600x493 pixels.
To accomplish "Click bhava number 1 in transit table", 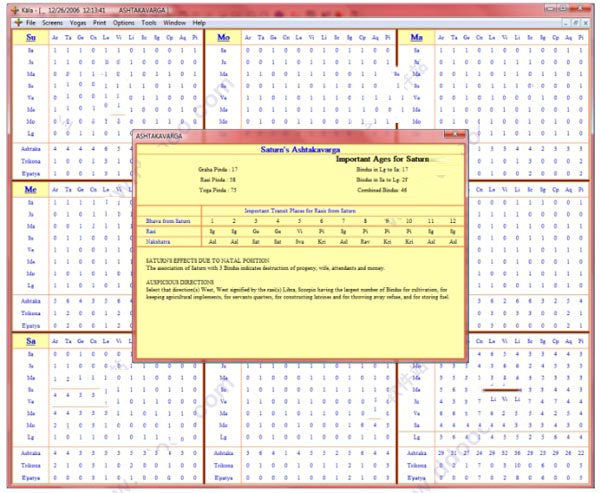I will (x=212, y=221).
